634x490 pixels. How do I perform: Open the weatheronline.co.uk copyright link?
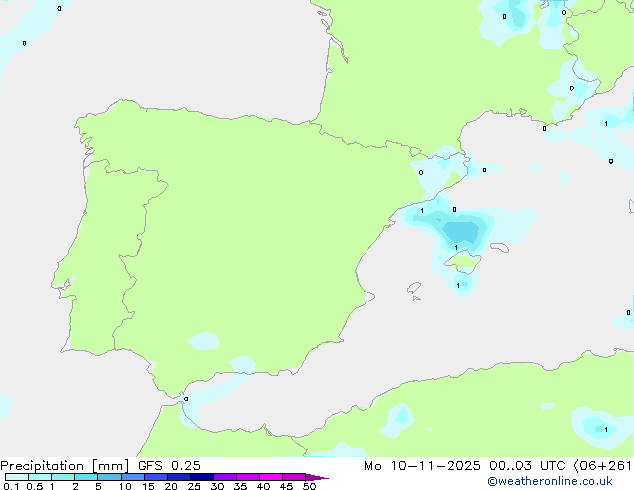[550, 481]
